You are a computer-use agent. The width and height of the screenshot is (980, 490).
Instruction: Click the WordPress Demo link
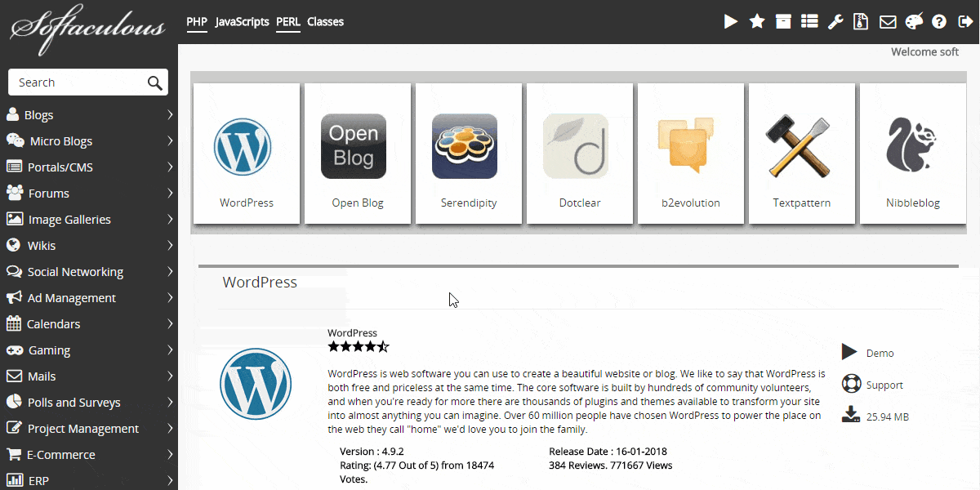[880, 354]
